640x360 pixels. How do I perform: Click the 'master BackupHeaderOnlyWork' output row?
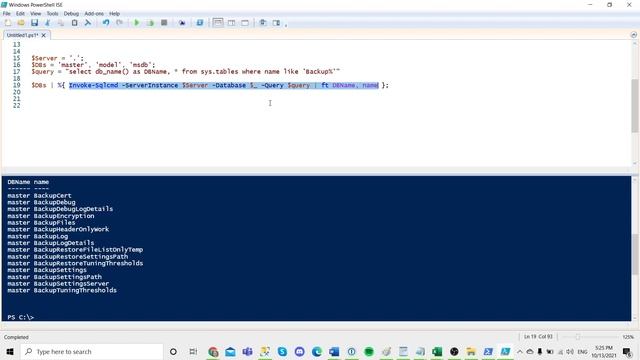point(58,229)
